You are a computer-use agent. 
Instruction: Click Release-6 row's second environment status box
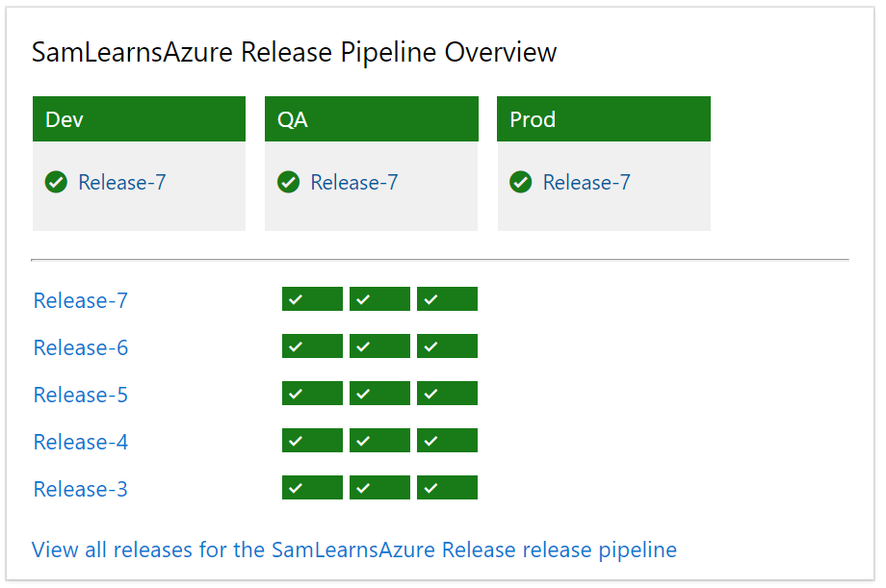pyautogui.click(x=379, y=346)
